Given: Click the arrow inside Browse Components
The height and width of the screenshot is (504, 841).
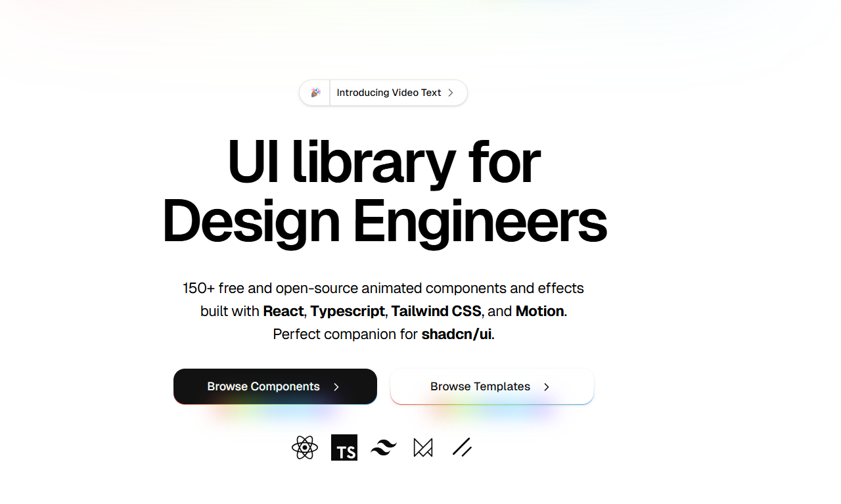Looking at the screenshot, I should pos(336,387).
